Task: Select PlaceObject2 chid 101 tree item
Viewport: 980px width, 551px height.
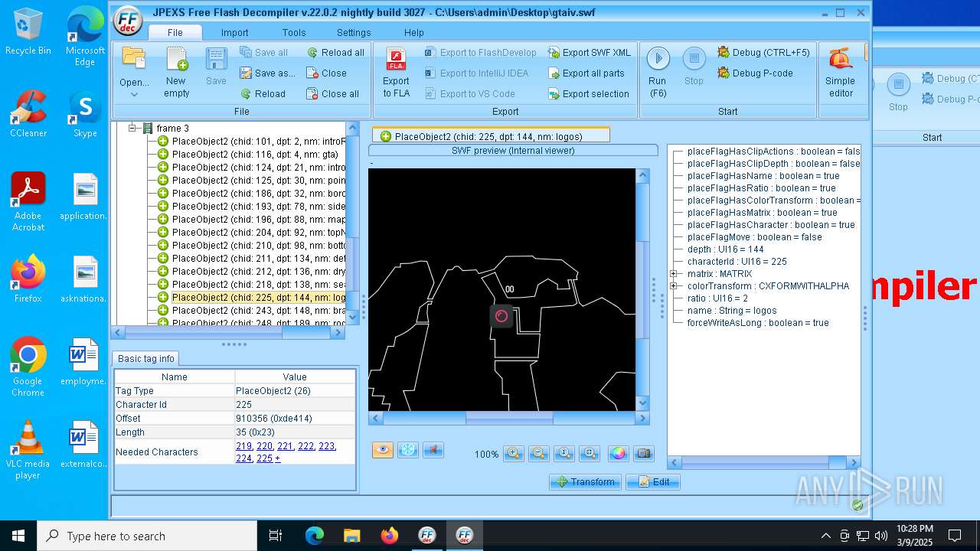Action: click(x=252, y=142)
